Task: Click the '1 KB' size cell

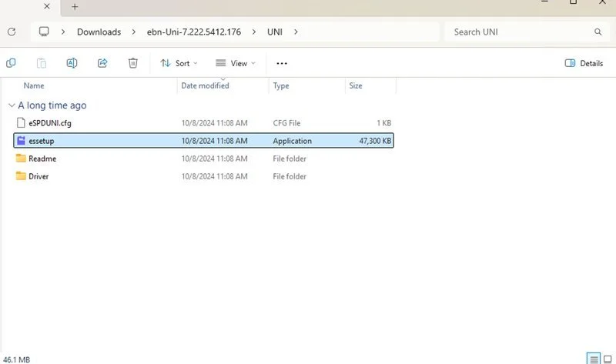Action: (x=383, y=123)
